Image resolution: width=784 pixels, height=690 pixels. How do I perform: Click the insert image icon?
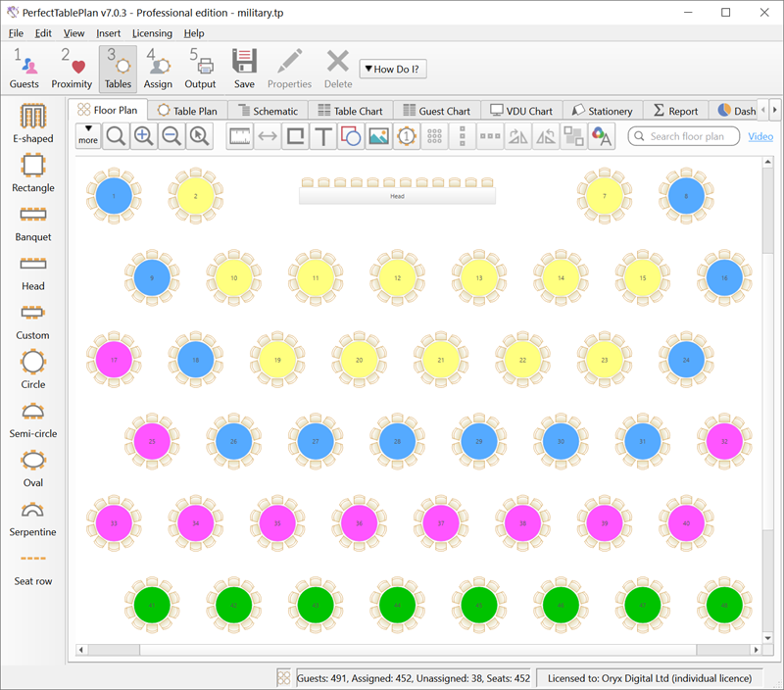378,136
